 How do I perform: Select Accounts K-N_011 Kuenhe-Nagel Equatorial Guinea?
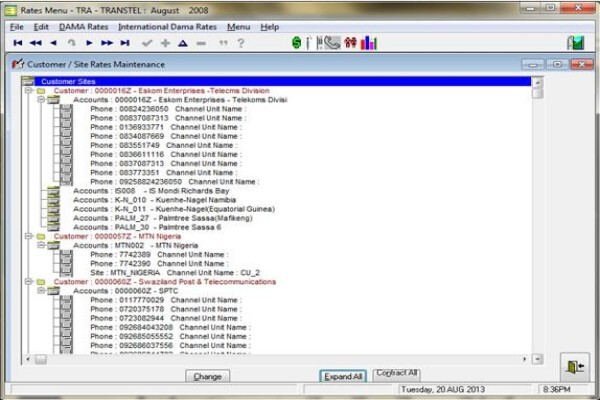pos(174,209)
